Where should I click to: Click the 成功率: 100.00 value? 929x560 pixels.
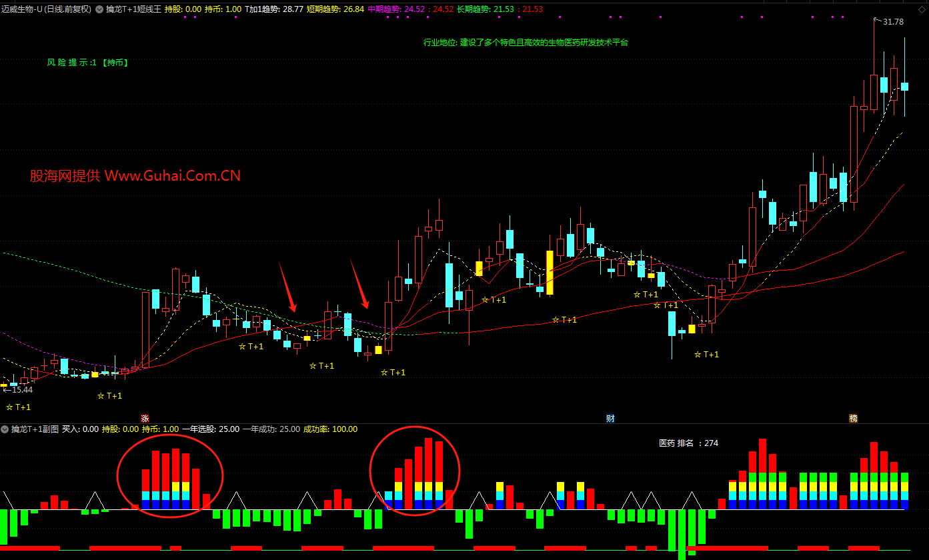[x=330, y=429]
